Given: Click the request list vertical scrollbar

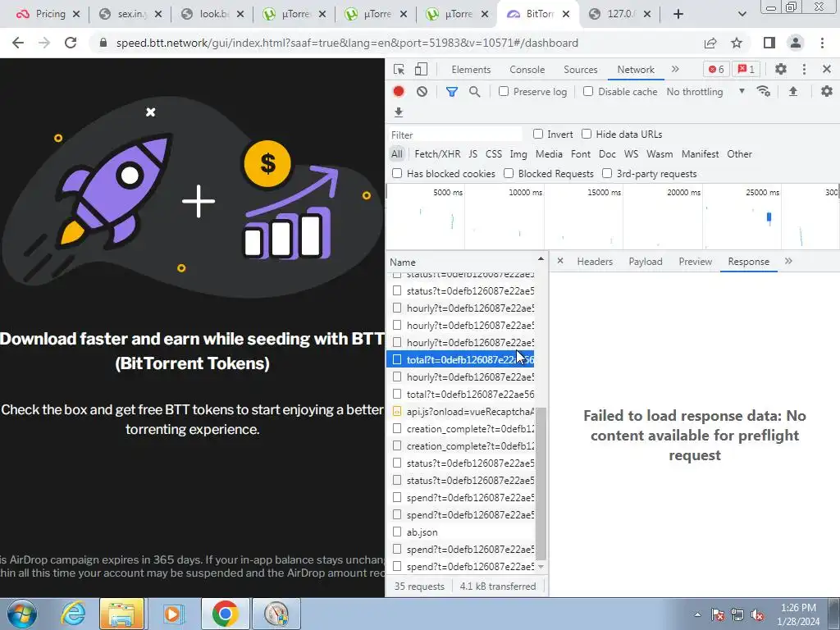Looking at the screenshot, I should pos(541,484).
